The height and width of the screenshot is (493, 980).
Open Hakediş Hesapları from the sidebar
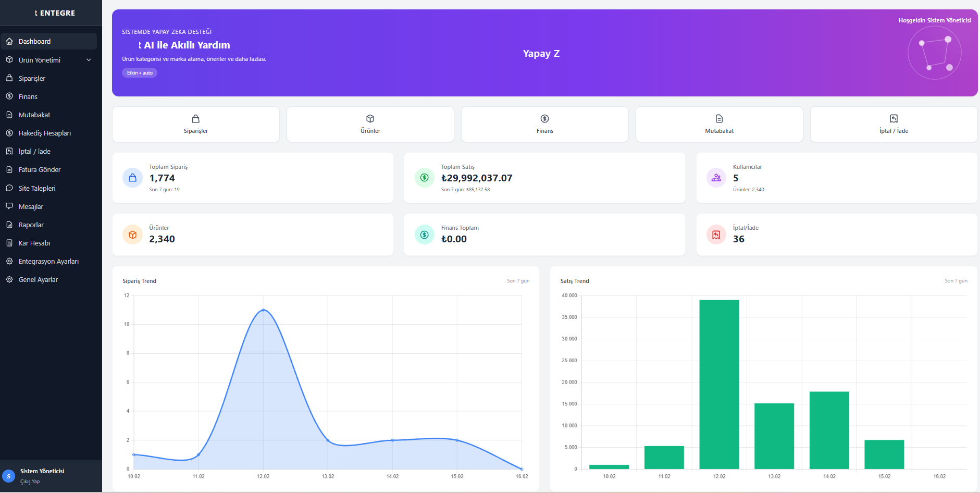click(x=45, y=133)
